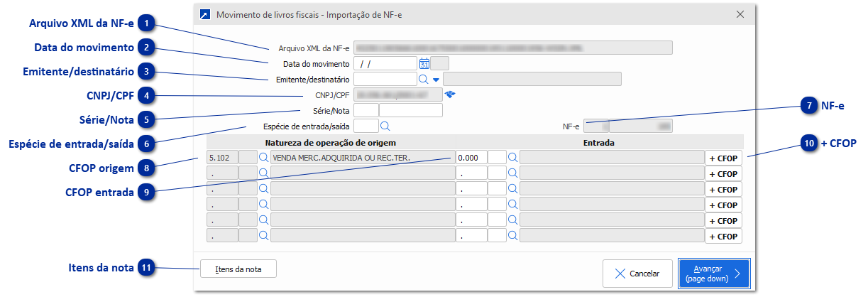Image resolution: width=868 pixels, height=297 pixels.
Task: Click + CFOP button in third row
Action: pyautogui.click(x=723, y=189)
